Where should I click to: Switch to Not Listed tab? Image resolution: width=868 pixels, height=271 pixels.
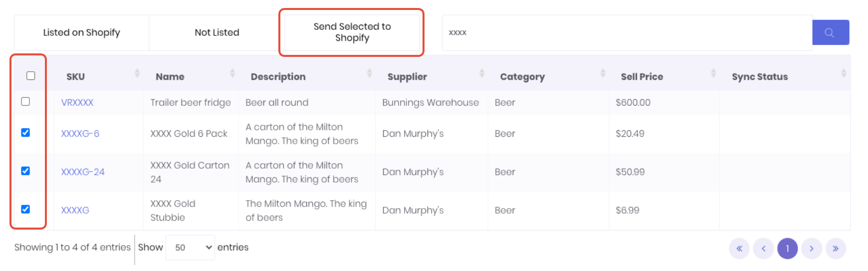[x=217, y=32]
